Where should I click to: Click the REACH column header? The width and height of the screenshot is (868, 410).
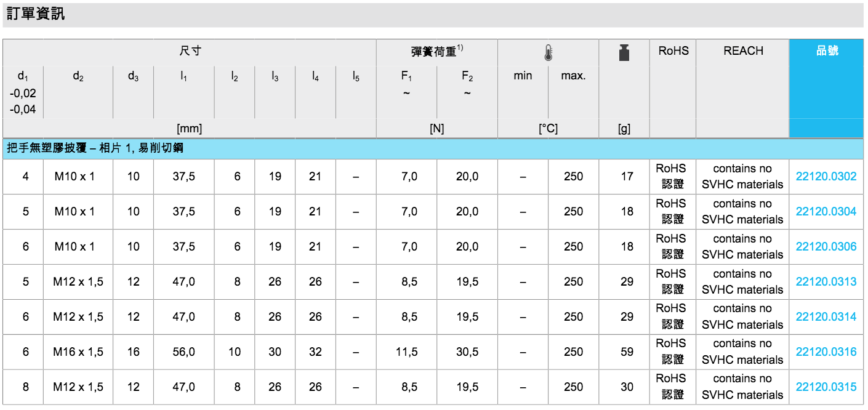tap(743, 51)
